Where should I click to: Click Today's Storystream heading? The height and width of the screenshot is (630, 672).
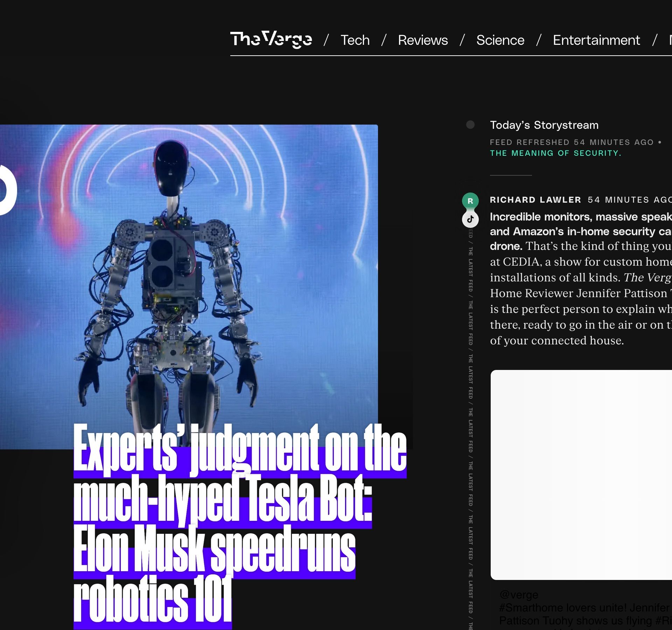(x=544, y=125)
